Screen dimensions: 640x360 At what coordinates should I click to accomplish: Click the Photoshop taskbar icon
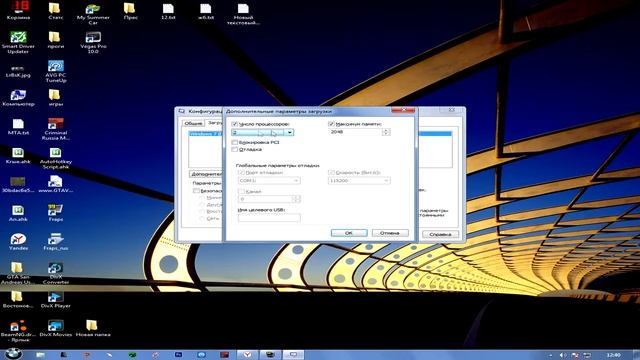tap(178, 355)
